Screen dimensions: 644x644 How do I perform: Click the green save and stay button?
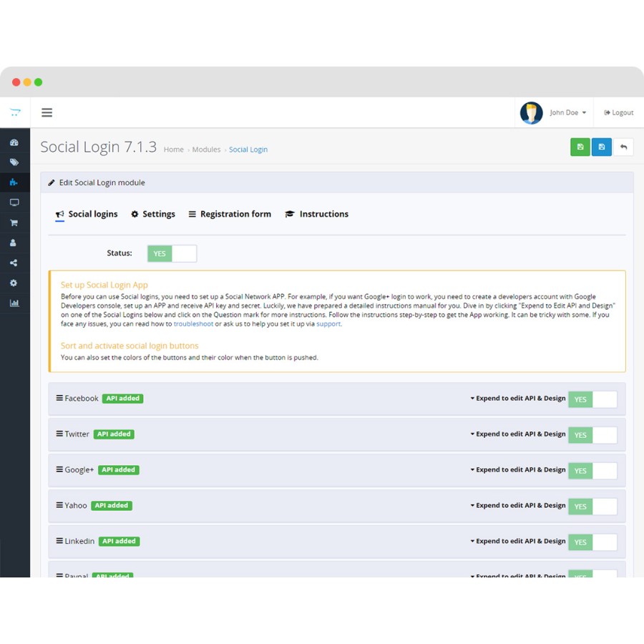pyautogui.click(x=580, y=147)
